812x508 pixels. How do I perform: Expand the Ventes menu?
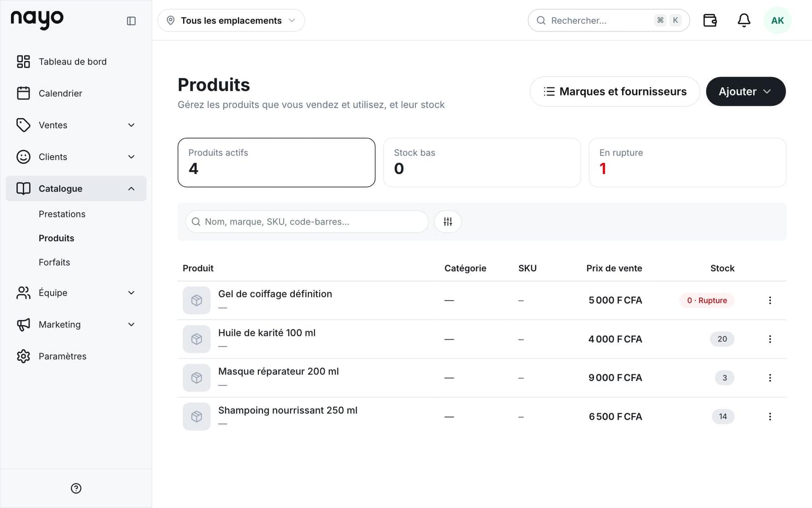[76, 125]
